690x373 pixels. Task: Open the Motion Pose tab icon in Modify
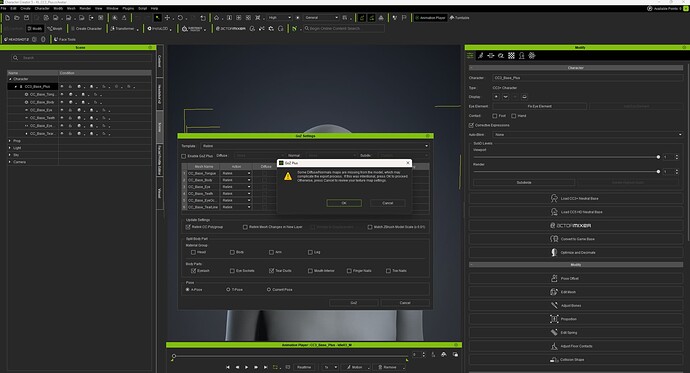[481, 55]
